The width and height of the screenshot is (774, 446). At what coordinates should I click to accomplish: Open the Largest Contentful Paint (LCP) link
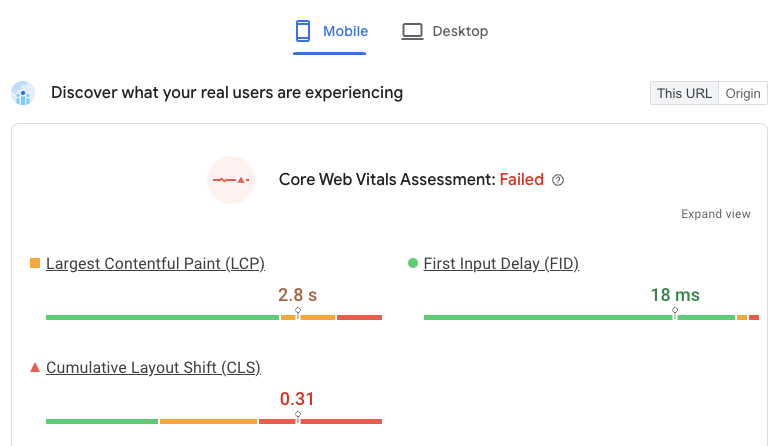[155, 263]
